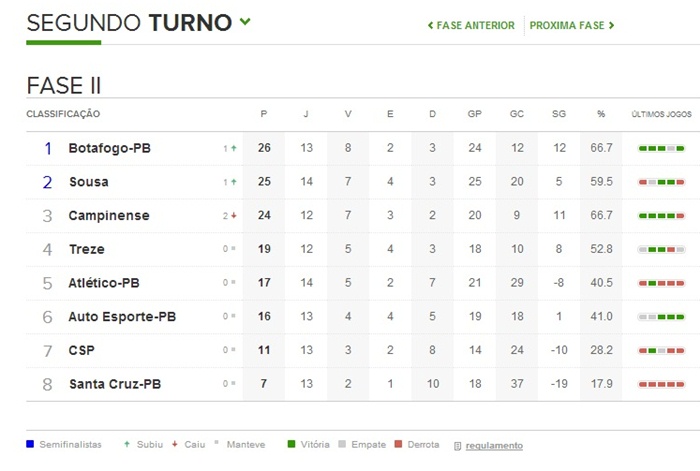700x471 pixels.
Task: Click the green Vitória legend square
Action: (x=292, y=444)
